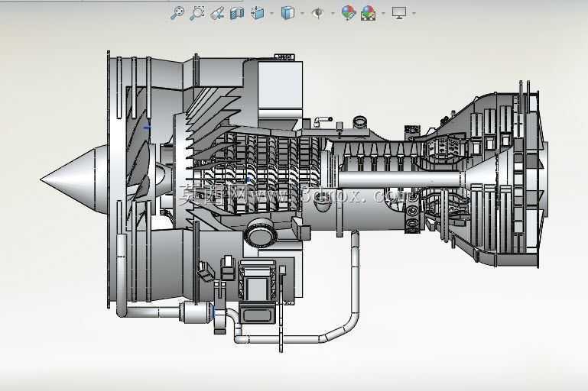Click the Display Style cube icon

click(x=288, y=13)
